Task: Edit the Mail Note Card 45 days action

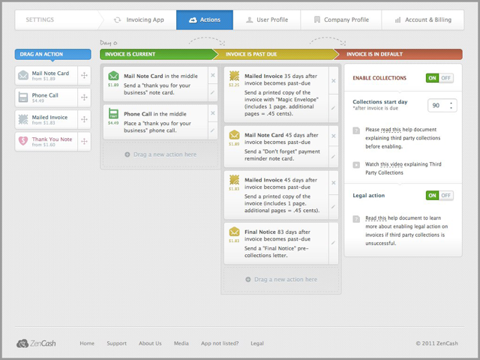Action: [333, 156]
